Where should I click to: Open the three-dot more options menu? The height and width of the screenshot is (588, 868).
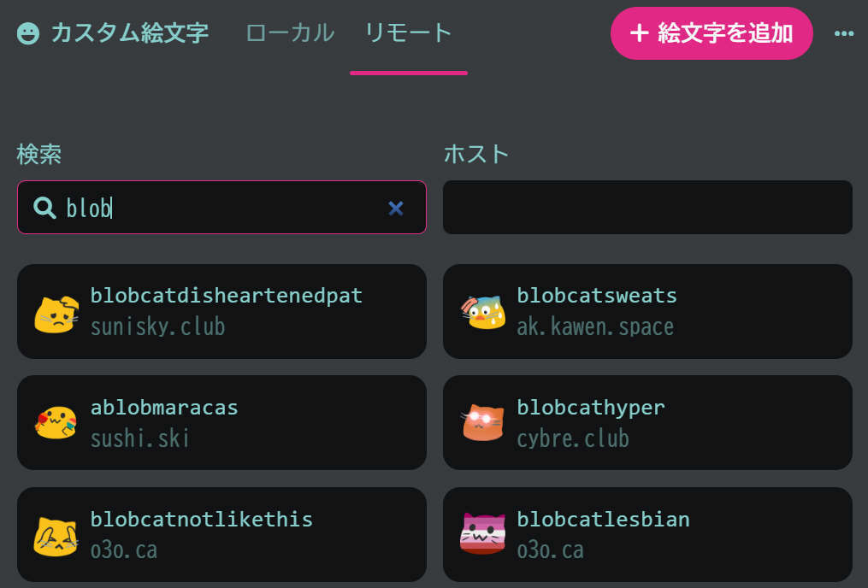(x=844, y=34)
